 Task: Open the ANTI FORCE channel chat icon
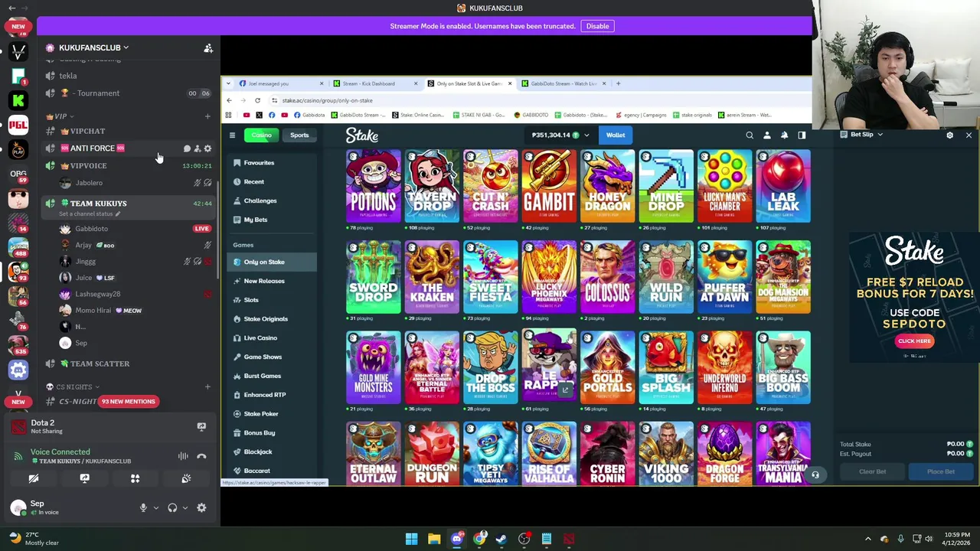tap(187, 148)
